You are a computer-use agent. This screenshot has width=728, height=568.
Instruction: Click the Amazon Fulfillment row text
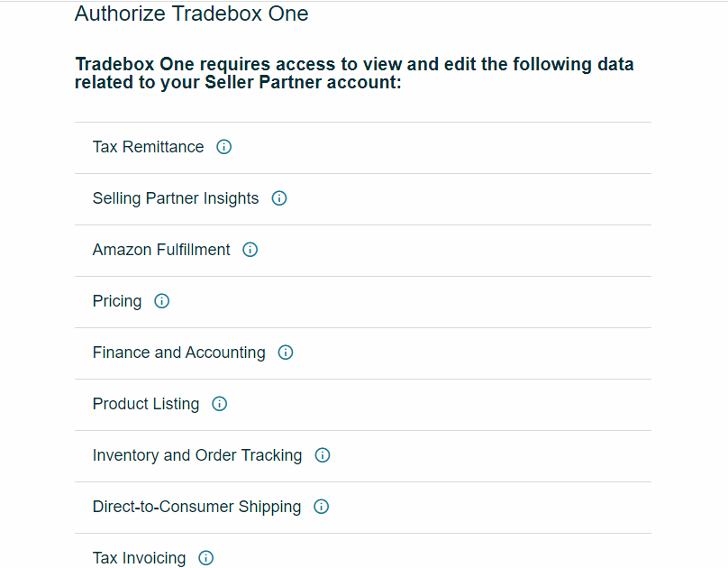[161, 250]
